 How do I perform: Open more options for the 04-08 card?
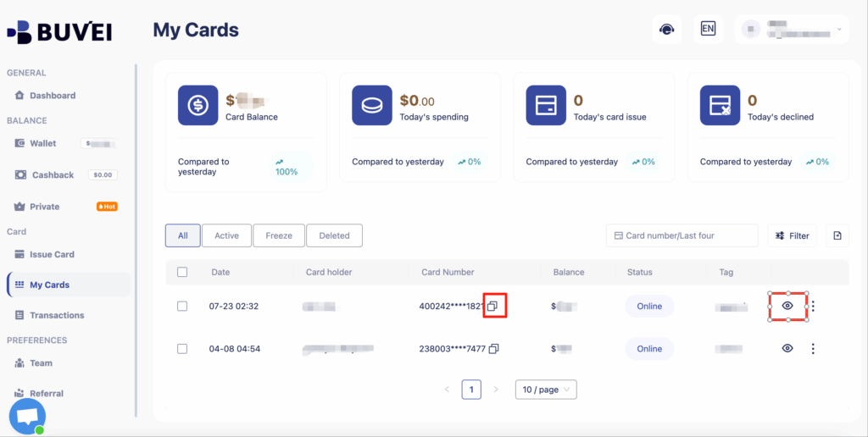813,348
